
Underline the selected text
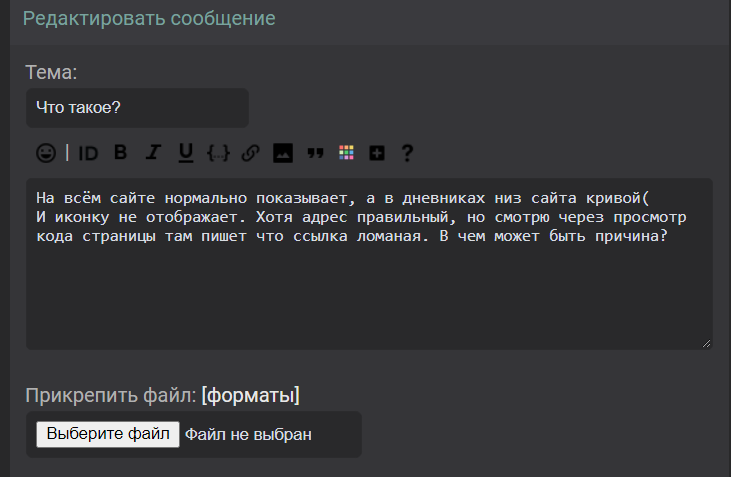pos(185,153)
